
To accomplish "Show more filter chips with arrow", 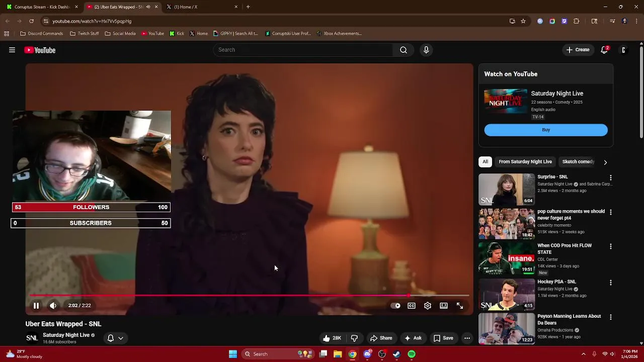I will click(605, 162).
